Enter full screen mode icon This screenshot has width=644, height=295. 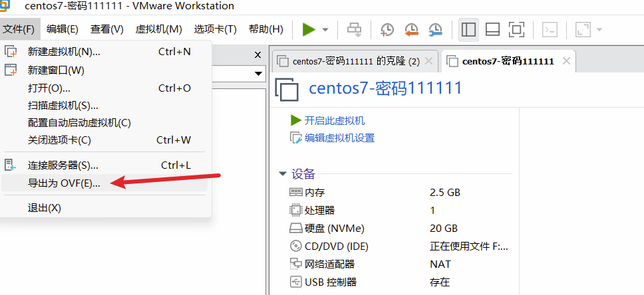click(516, 29)
